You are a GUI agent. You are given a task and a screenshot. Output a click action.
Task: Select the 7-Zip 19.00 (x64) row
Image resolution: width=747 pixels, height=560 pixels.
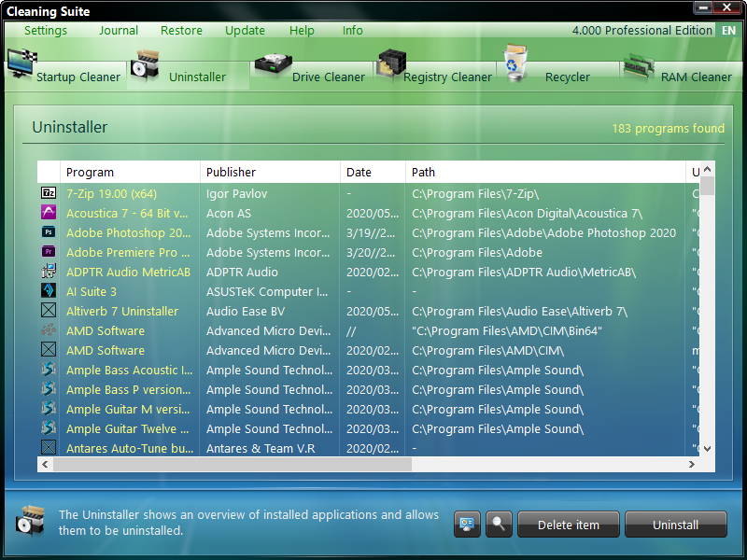tap(368, 193)
